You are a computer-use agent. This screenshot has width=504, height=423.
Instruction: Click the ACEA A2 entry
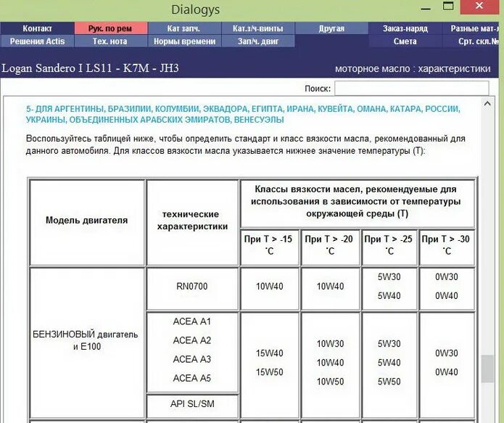pos(192,340)
